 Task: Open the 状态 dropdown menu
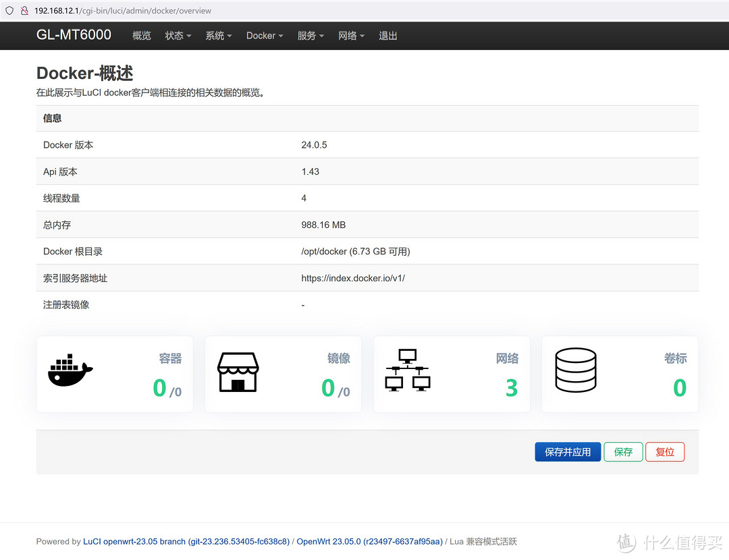click(x=178, y=36)
